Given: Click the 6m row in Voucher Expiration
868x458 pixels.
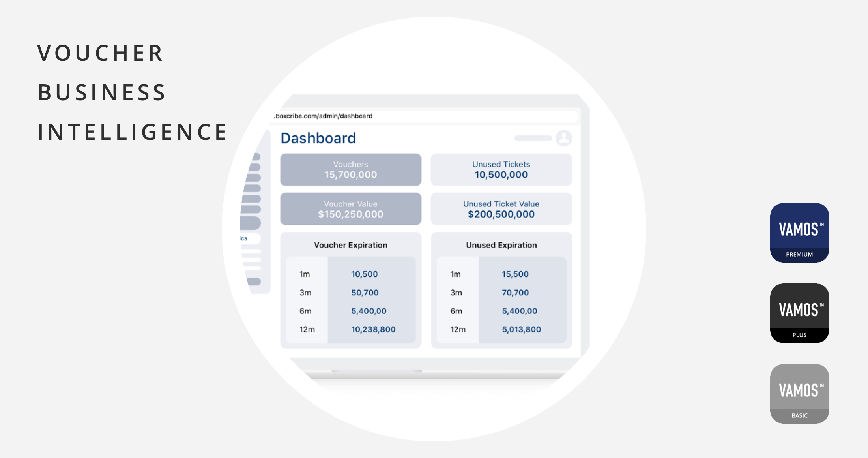Looking at the screenshot, I should 351,311.
